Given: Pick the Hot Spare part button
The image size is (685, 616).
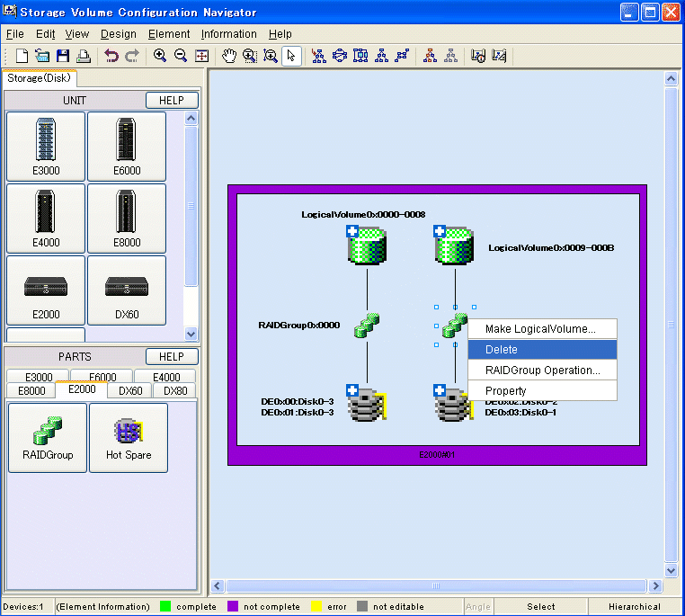Looking at the screenshot, I should [x=129, y=438].
